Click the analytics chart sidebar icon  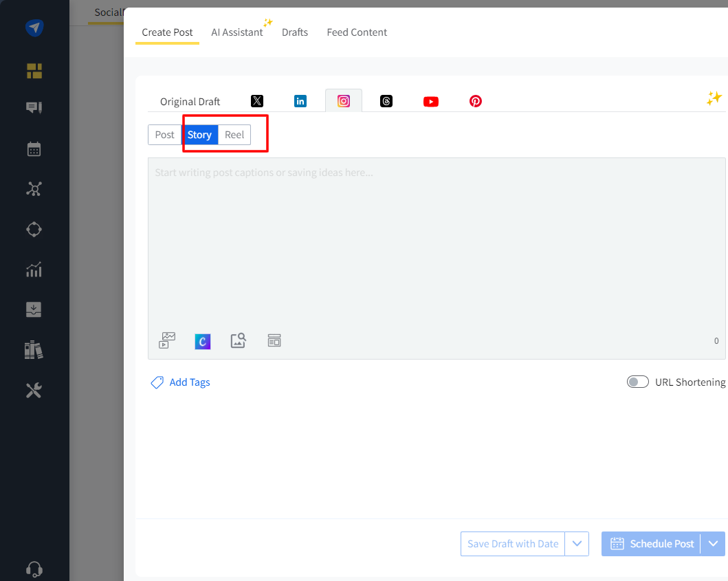pyautogui.click(x=34, y=270)
